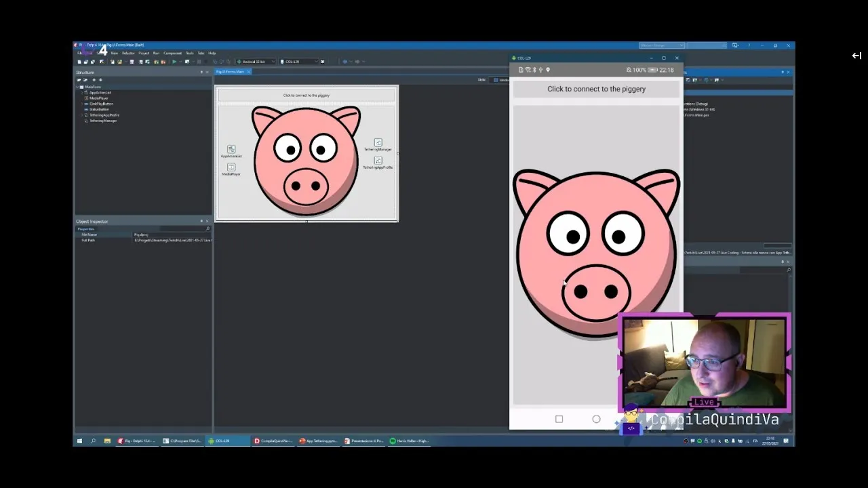Open the Refactor menu

coord(128,53)
